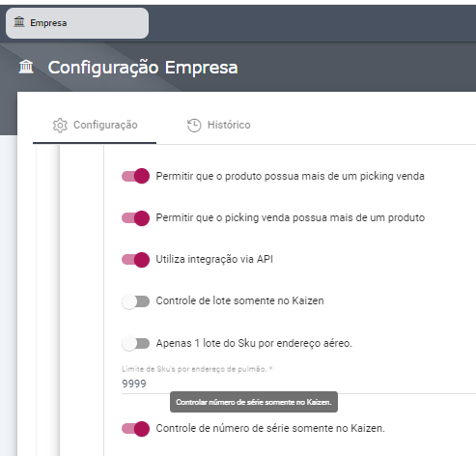Click the clock history icon
The width and height of the screenshot is (476, 456).
click(194, 126)
